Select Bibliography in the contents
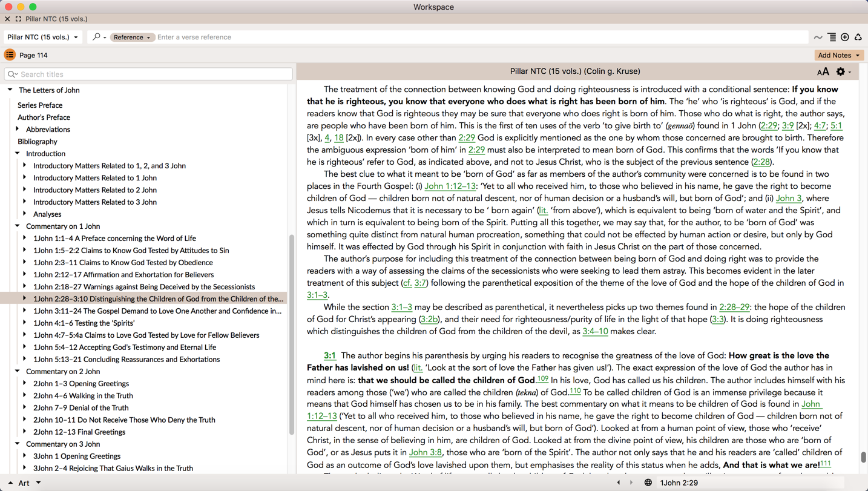 (x=38, y=142)
